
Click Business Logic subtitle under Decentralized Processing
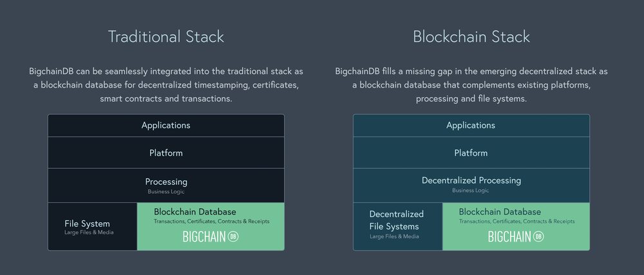(471, 191)
